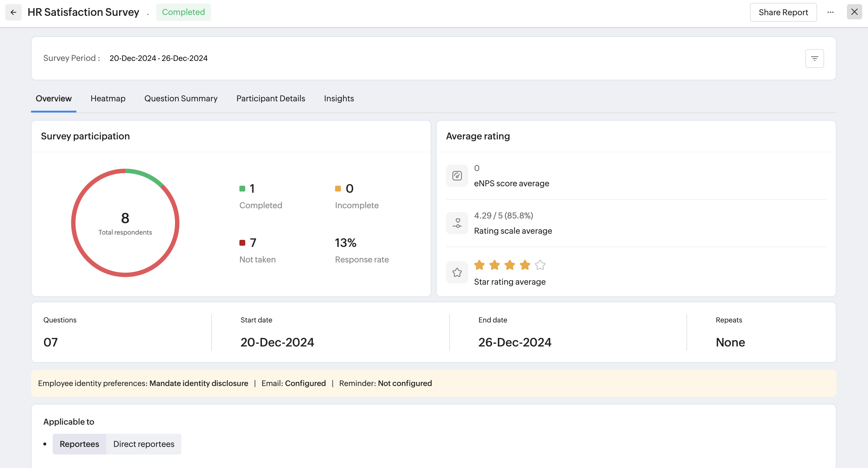Click the green Completed legend swatch
Image resolution: width=868 pixels, height=468 pixels.
(242, 189)
